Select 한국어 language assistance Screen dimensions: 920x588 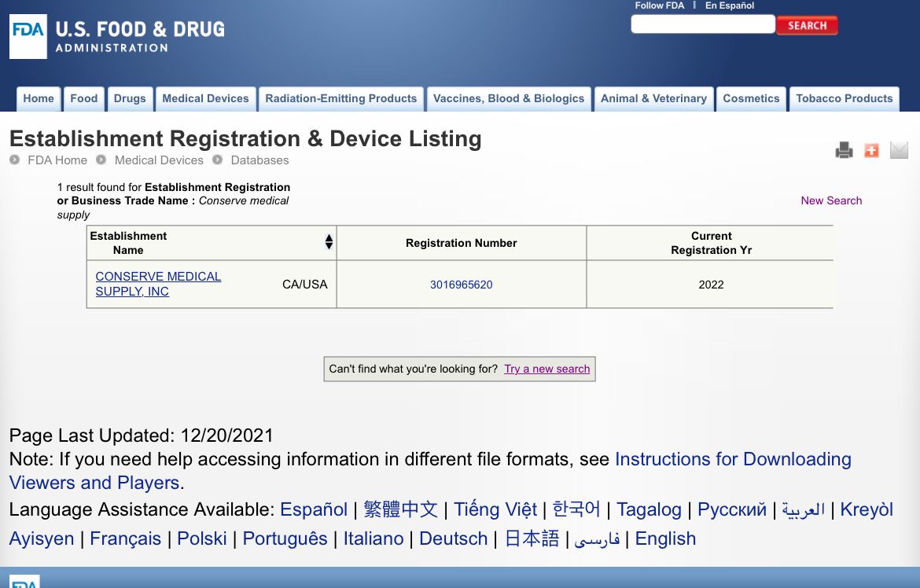tap(576, 509)
